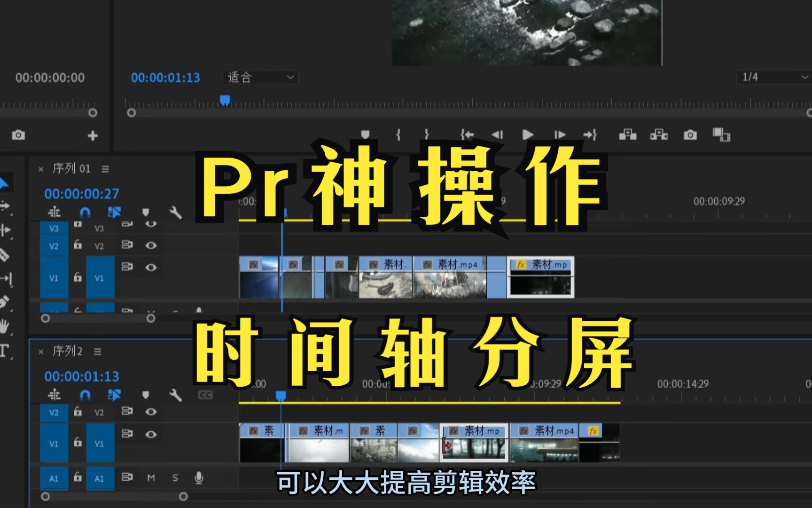Open the playback resolution dropdown 1/4

[773, 77]
